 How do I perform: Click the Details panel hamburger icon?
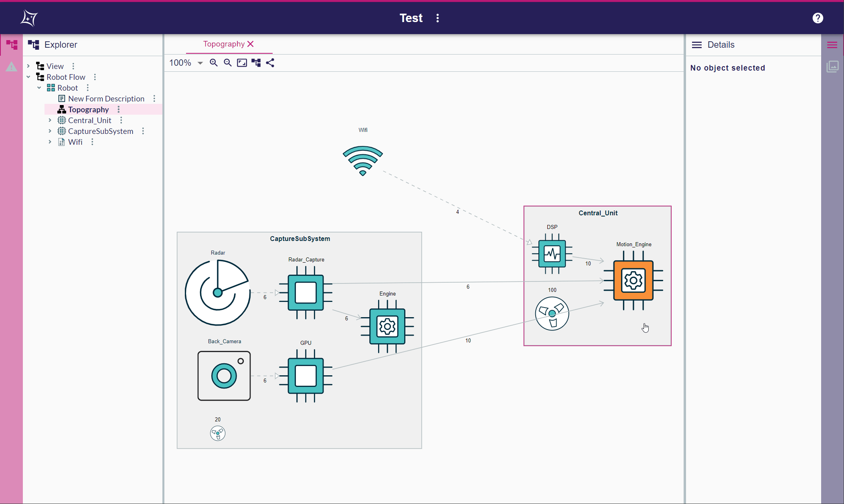[697, 45]
